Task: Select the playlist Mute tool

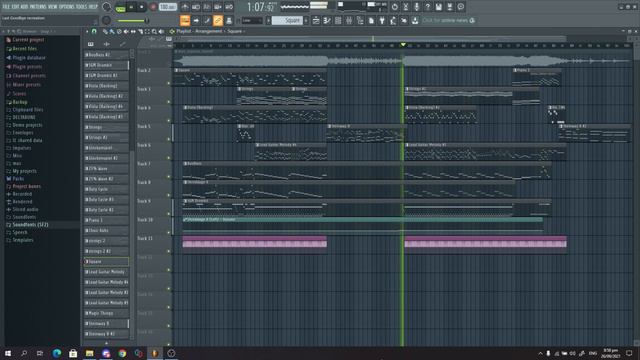Action: [x=126, y=31]
